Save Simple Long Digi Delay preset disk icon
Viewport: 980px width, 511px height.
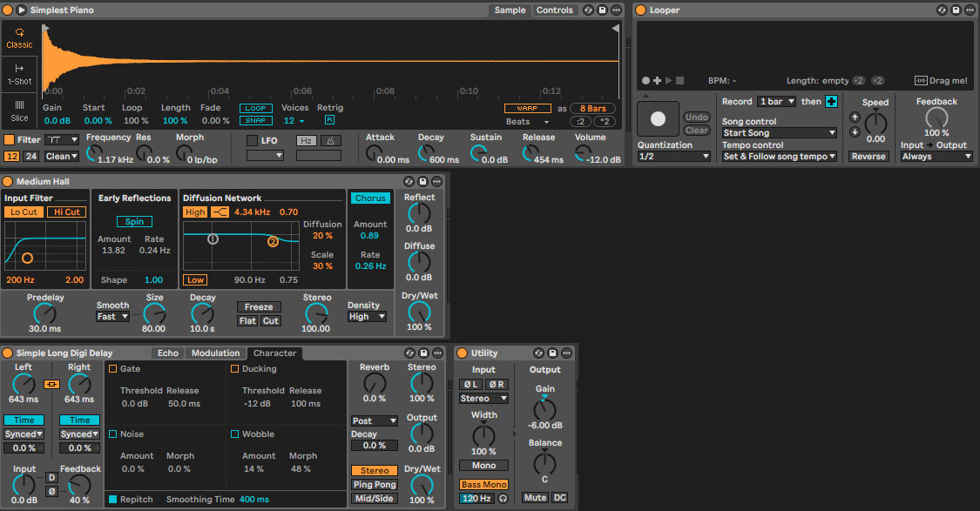click(x=423, y=353)
